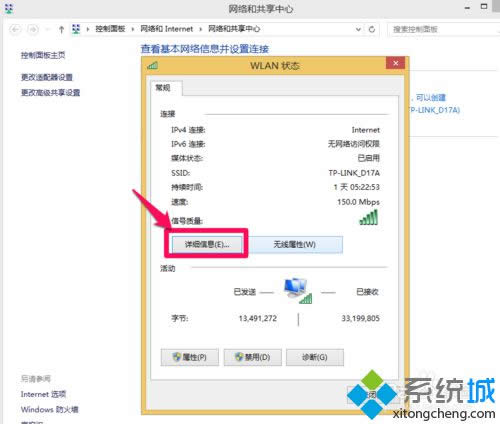Refresh the control panel page

pos(372,29)
